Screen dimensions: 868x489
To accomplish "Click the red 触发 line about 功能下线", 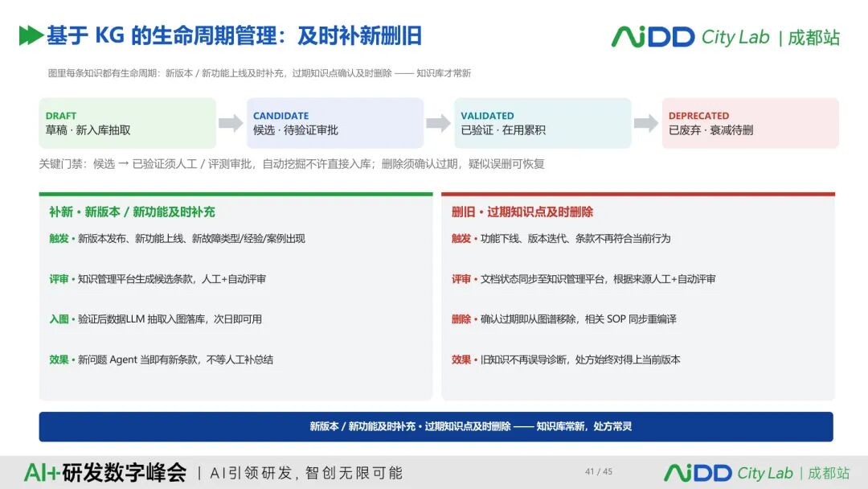I will click(x=561, y=239).
